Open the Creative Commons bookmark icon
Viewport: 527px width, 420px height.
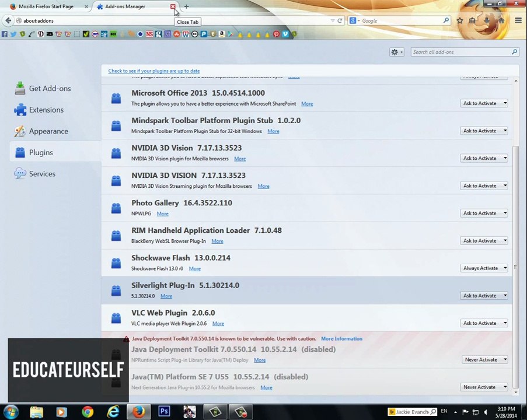pos(194,34)
